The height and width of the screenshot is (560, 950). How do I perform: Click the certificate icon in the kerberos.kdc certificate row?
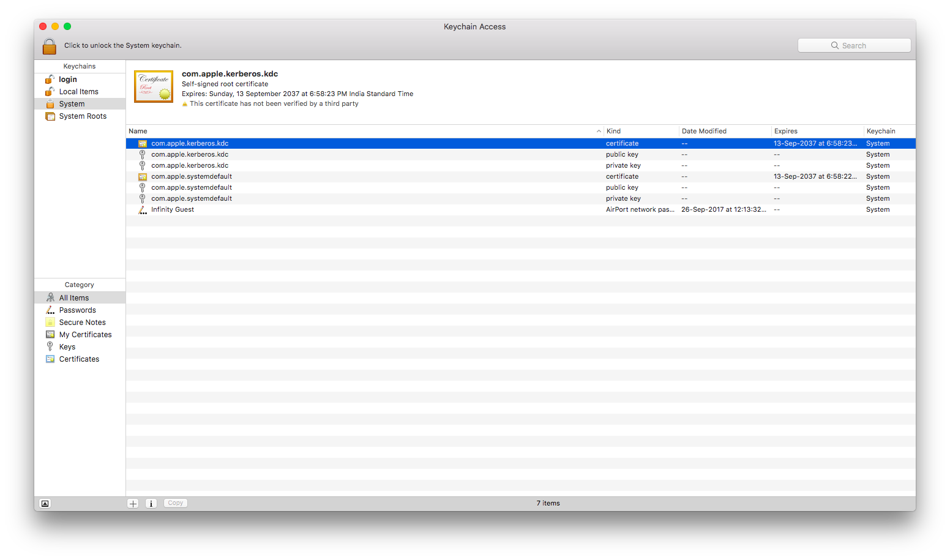click(143, 144)
